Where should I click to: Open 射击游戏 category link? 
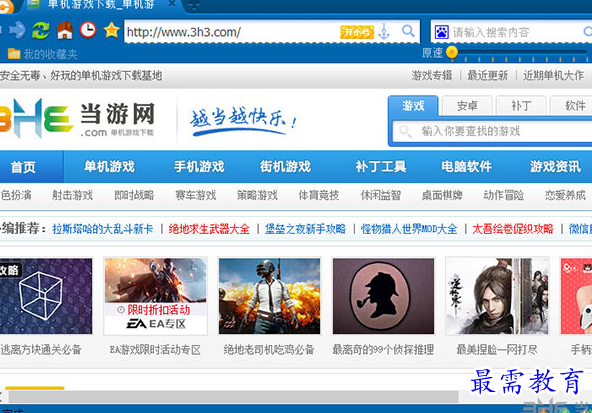(72, 195)
